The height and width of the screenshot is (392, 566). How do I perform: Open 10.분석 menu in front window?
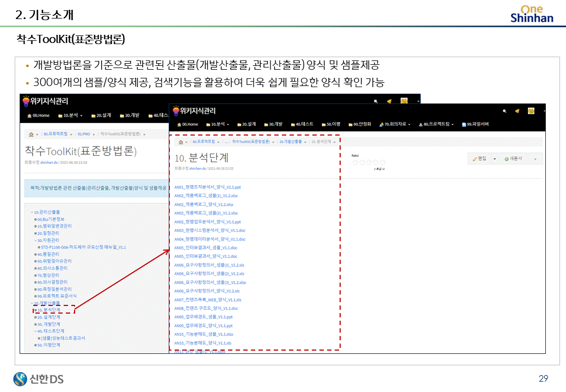tap(218, 124)
